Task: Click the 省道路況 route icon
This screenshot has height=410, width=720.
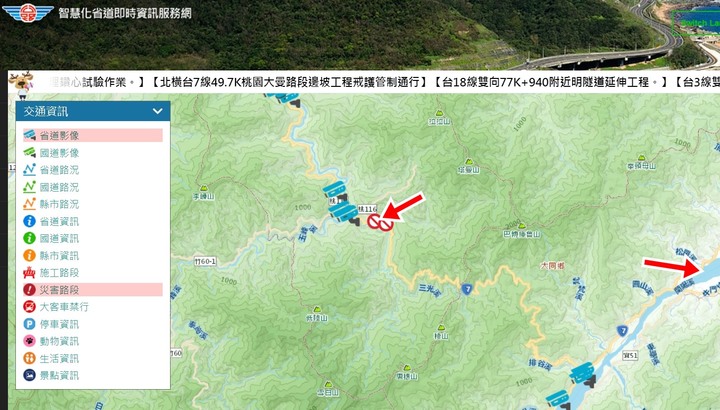Action: click(x=29, y=170)
